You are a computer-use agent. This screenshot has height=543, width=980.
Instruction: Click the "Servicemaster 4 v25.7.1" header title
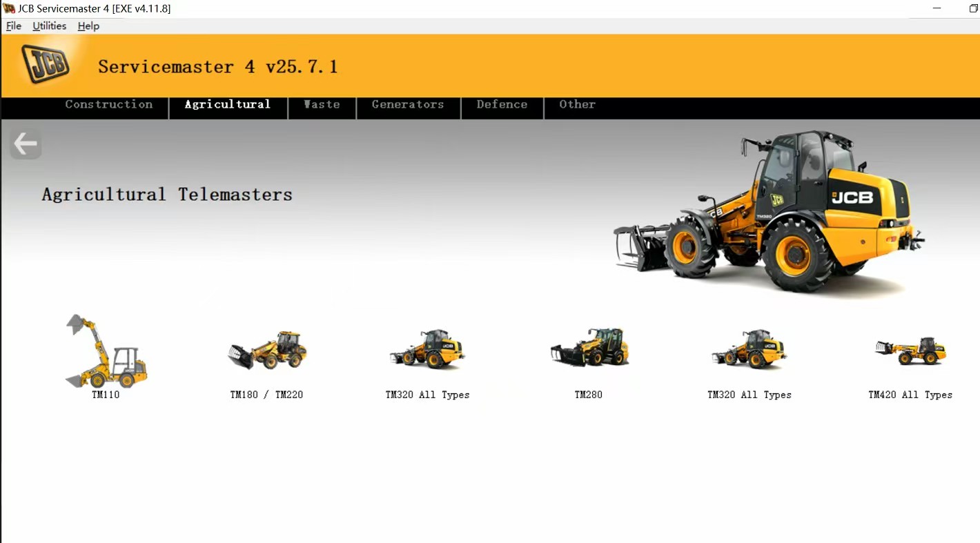[217, 67]
